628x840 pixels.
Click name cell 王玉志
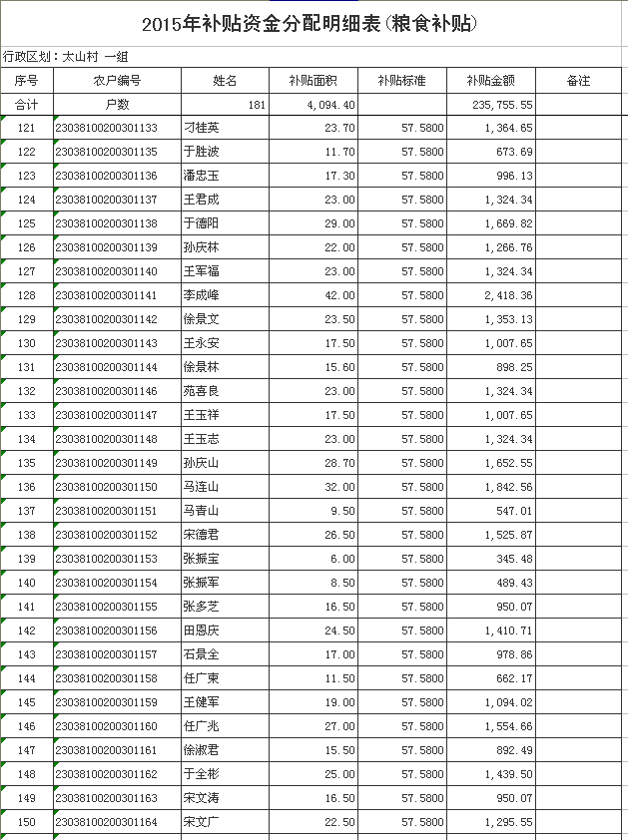[x=226, y=439]
